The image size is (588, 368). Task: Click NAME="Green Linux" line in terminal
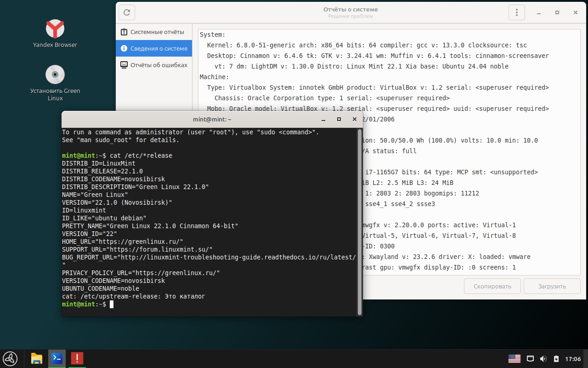coord(95,195)
